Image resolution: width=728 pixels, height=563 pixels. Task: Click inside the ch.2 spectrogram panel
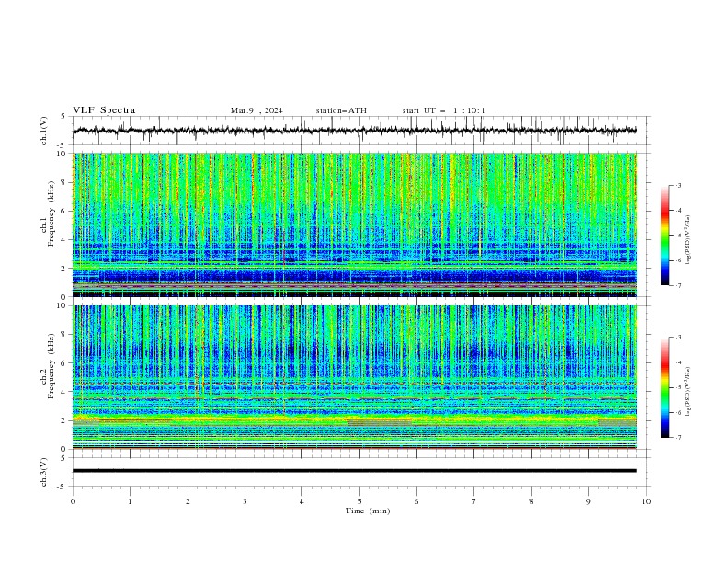click(x=354, y=377)
